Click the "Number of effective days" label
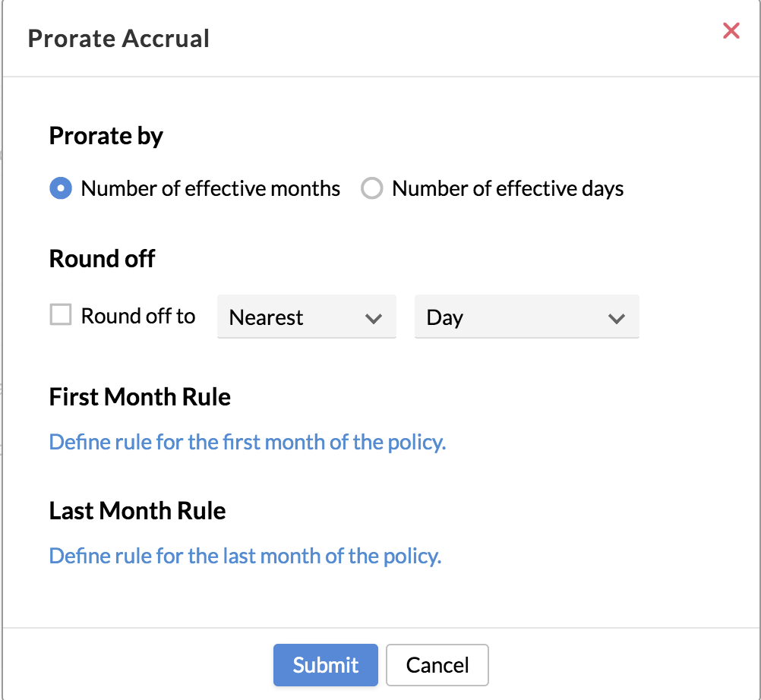761x700 pixels. (x=507, y=188)
